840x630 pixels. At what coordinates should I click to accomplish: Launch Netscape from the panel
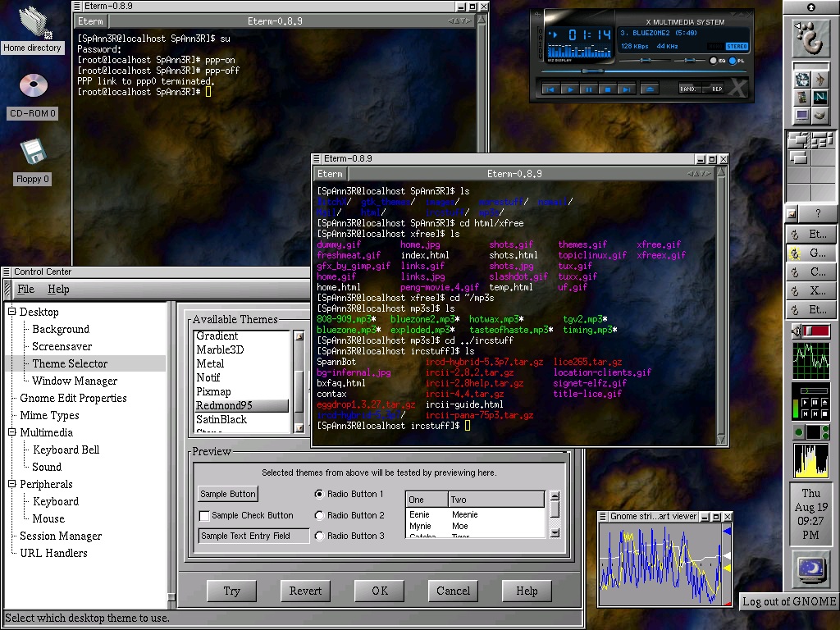coord(819,97)
